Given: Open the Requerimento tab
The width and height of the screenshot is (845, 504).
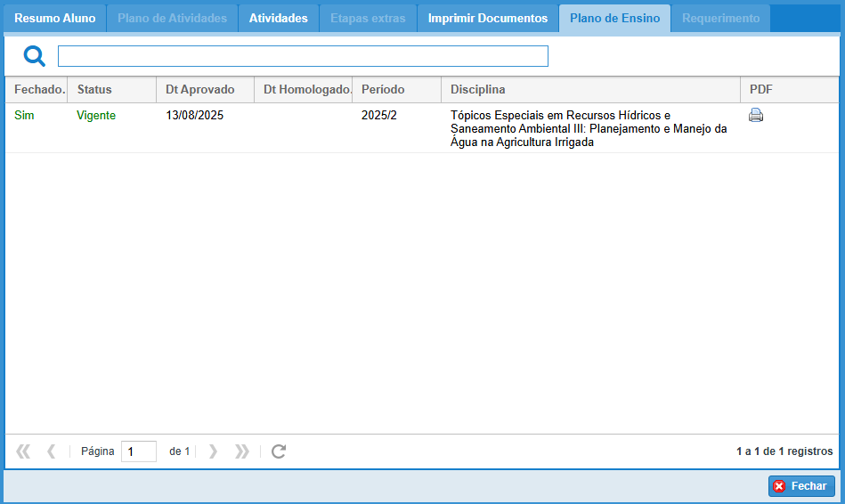Looking at the screenshot, I should pyautogui.click(x=720, y=19).
